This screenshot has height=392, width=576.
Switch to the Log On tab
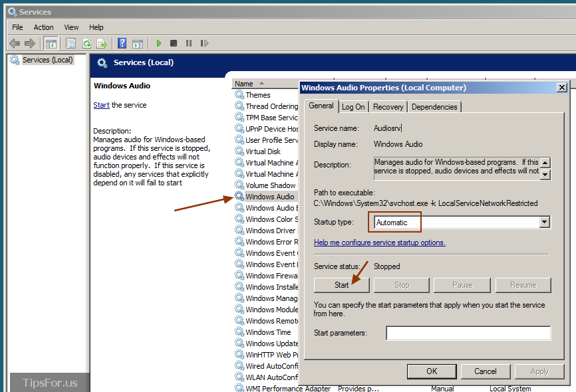point(353,107)
